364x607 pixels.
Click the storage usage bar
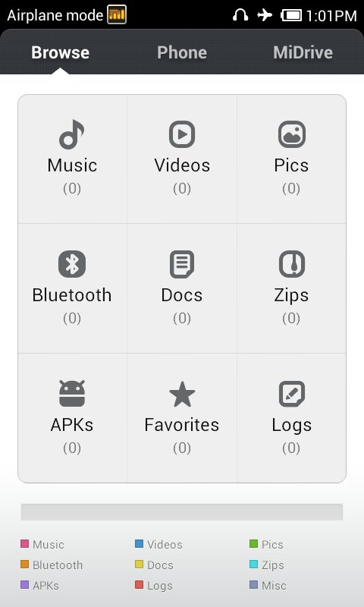pyautogui.click(x=182, y=512)
